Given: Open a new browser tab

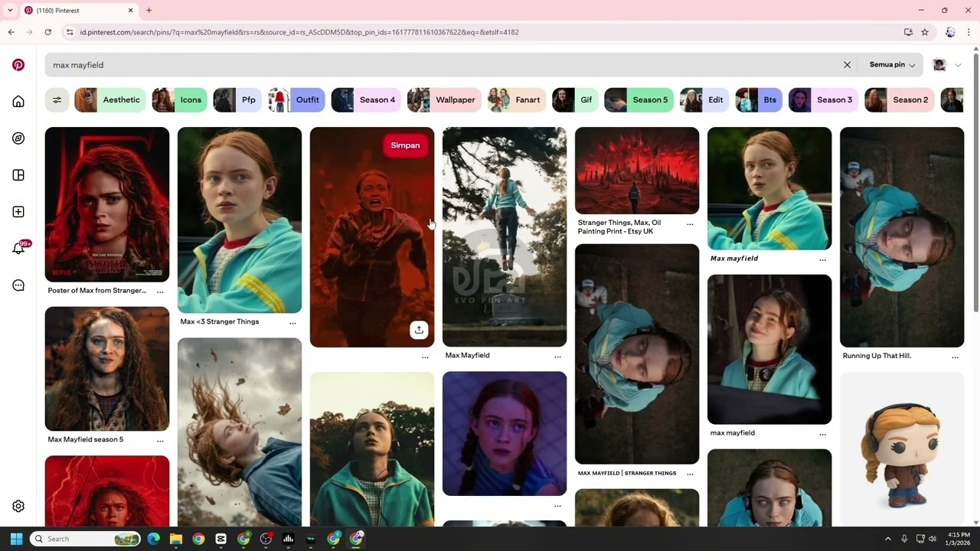Looking at the screenshot, I should (149, 10).
